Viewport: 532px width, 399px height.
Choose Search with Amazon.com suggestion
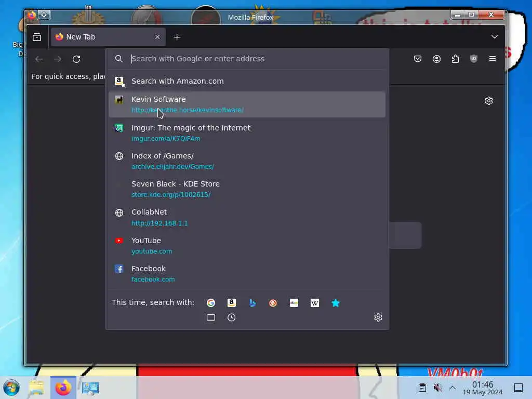tap(247, 81)
